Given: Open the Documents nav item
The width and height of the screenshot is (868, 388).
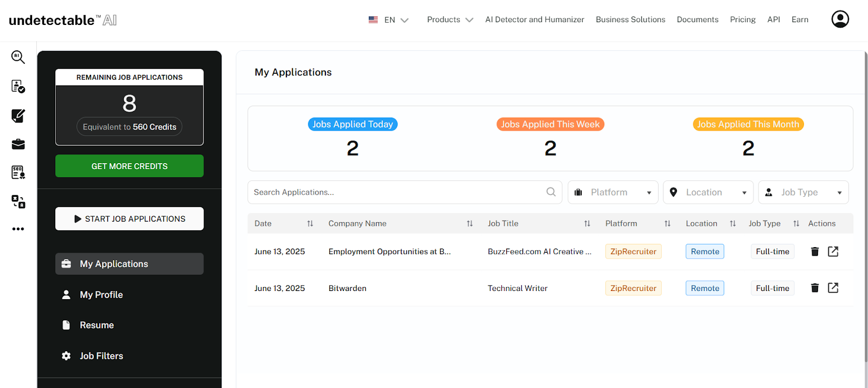Looking at the screenshot, I should (698, 20).
